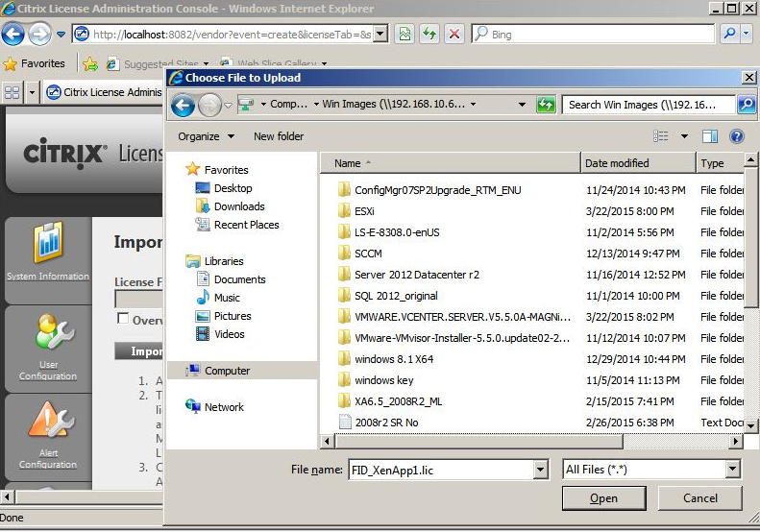Screen dimensions: 760x532
Task: Open the Organize dropdown menu
Action: (206, 136)
